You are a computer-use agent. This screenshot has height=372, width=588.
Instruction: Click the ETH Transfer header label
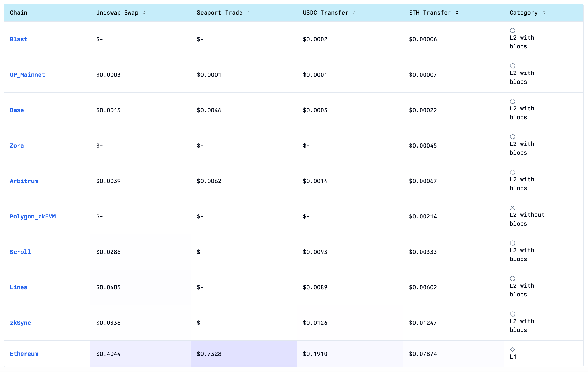pos(430,13)
